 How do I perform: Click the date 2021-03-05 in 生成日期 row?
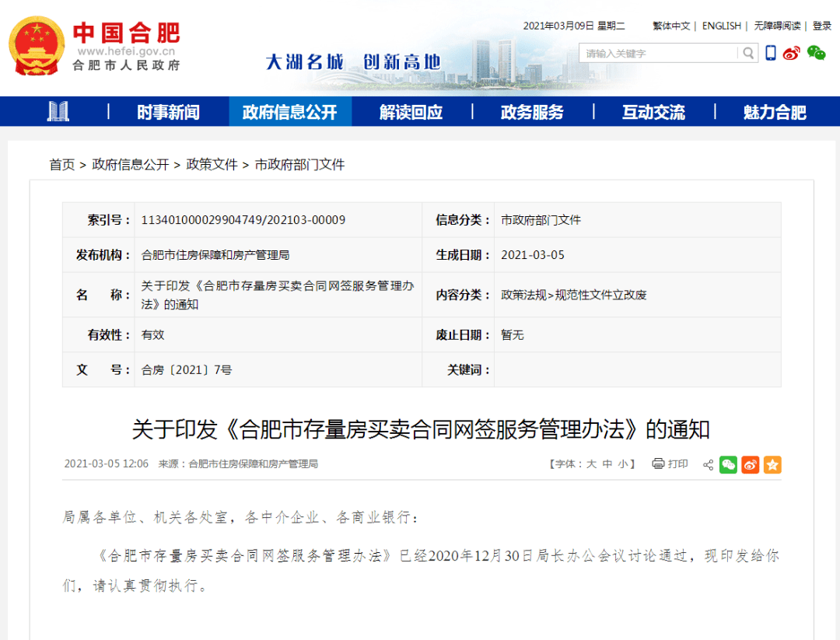pos(533,255)
